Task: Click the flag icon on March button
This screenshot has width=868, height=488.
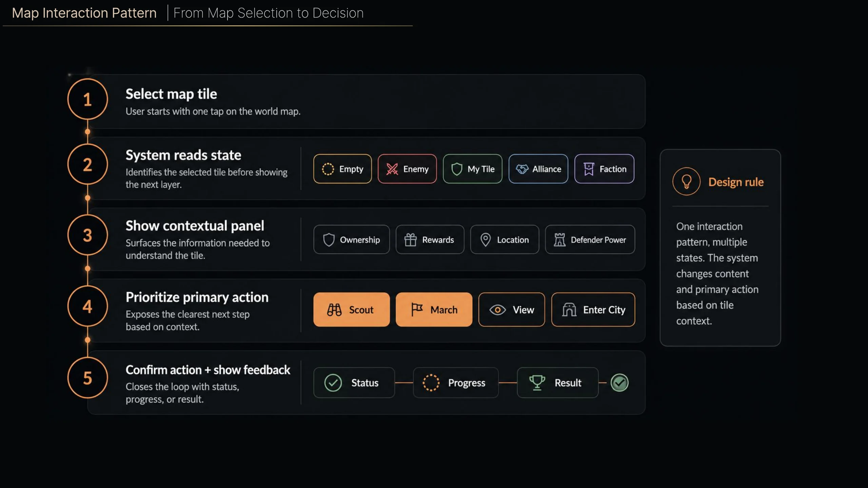Action: tap(417, 309)
